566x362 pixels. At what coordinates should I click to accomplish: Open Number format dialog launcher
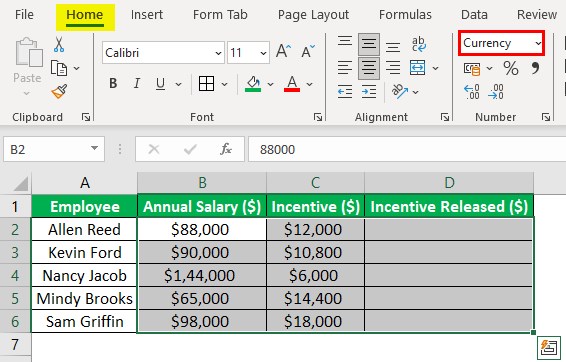(546, 117)
